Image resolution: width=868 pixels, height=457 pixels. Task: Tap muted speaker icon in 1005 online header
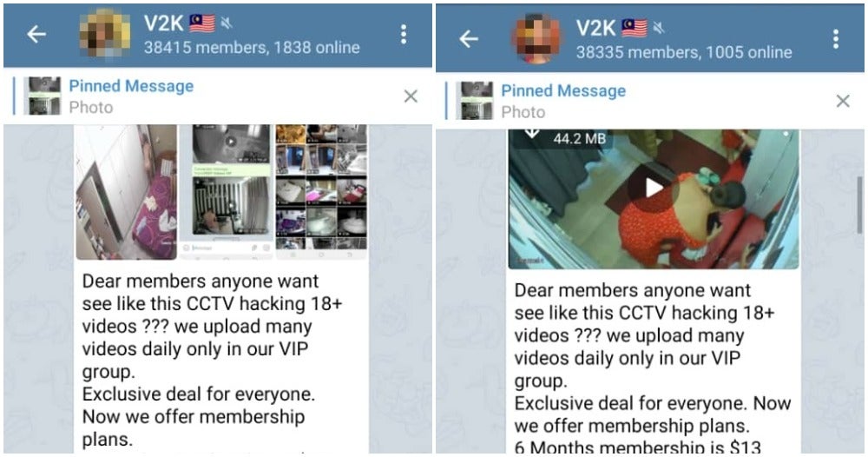pos(658,28)
